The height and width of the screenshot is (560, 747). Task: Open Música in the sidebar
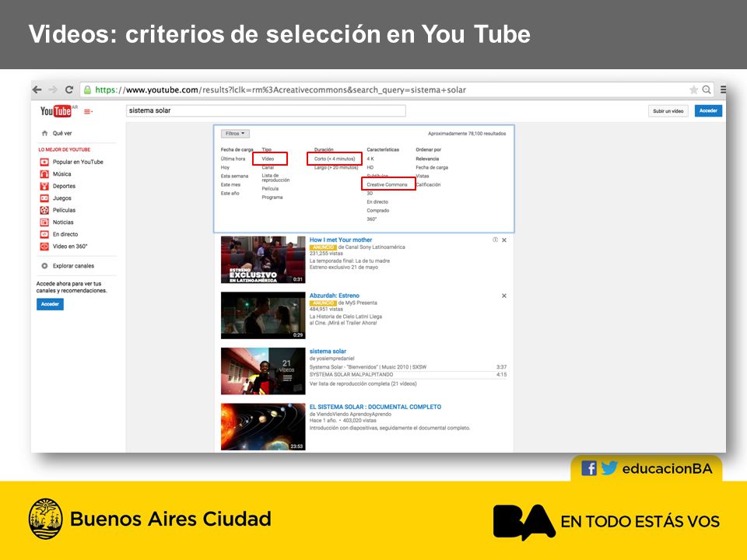tap(62, 173)
